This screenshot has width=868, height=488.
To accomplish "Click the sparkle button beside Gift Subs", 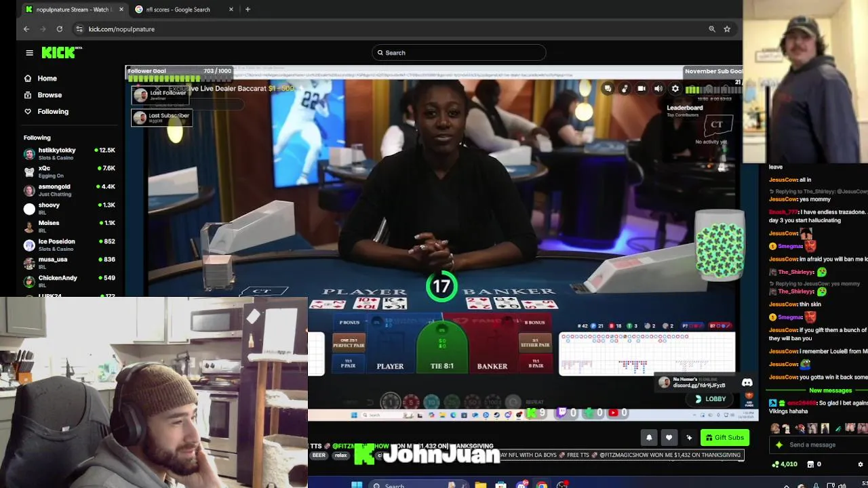I will [x=689, y=438].
